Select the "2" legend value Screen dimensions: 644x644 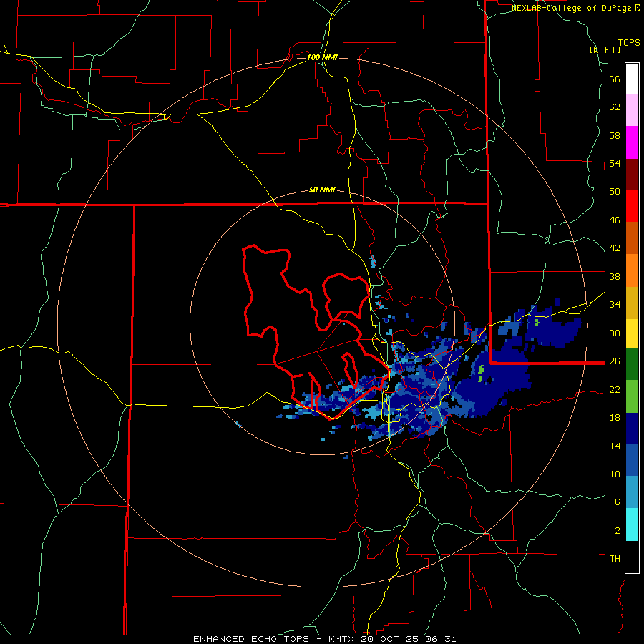click(618, 531)
